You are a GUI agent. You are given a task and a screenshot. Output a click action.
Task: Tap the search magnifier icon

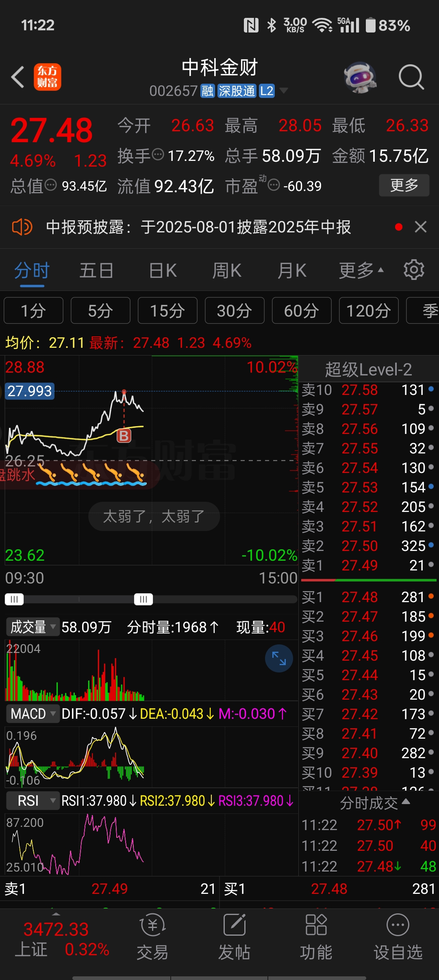pos(411,77)
